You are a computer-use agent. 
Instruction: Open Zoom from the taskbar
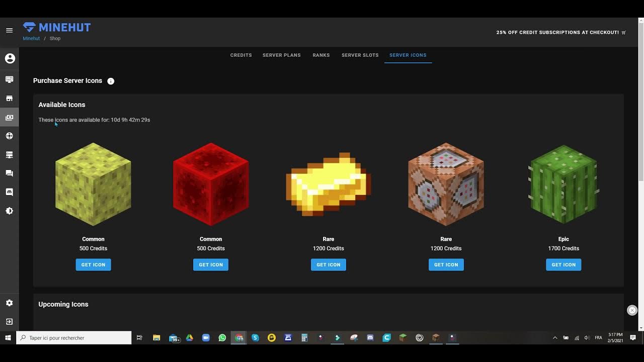tap(206, 338)
